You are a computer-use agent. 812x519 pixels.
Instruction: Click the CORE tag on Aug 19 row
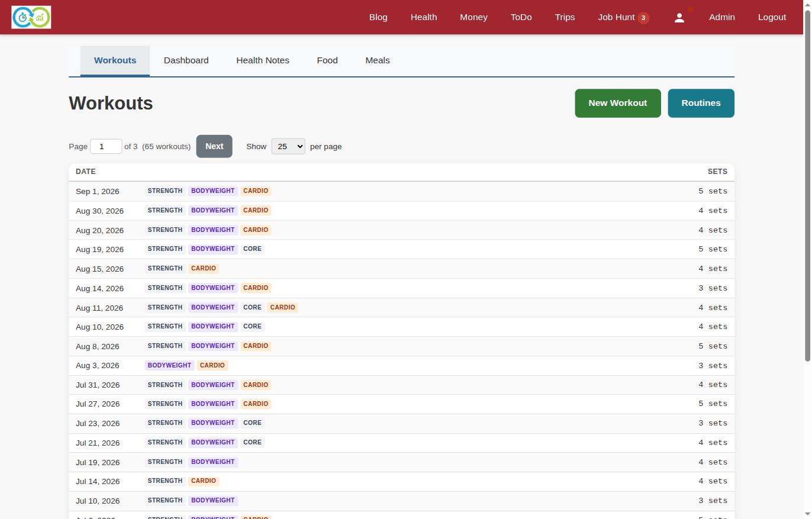tap(252, 249)
